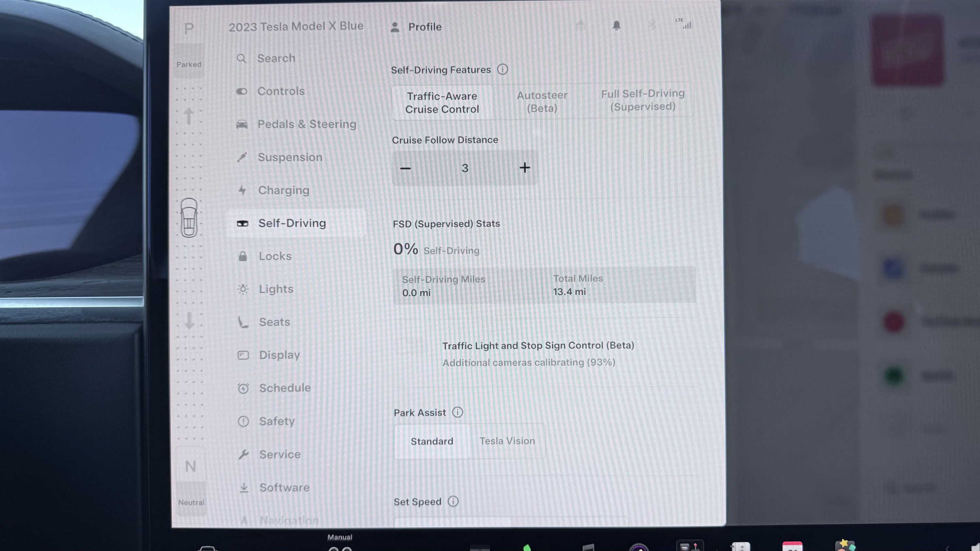Show Park Assist info icon
The height and width of the screenshot is (551, 980).
[458, 412]
